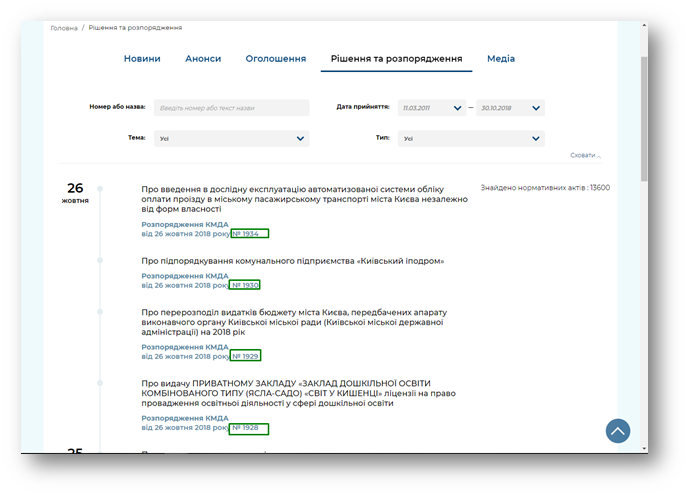Open document number № 1928
Viewport: 690px width, 496px height.
coord(249,428)
